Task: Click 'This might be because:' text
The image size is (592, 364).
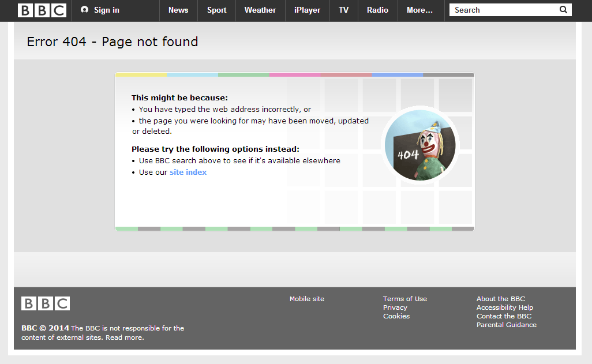Action: click(x=179, y=98)
